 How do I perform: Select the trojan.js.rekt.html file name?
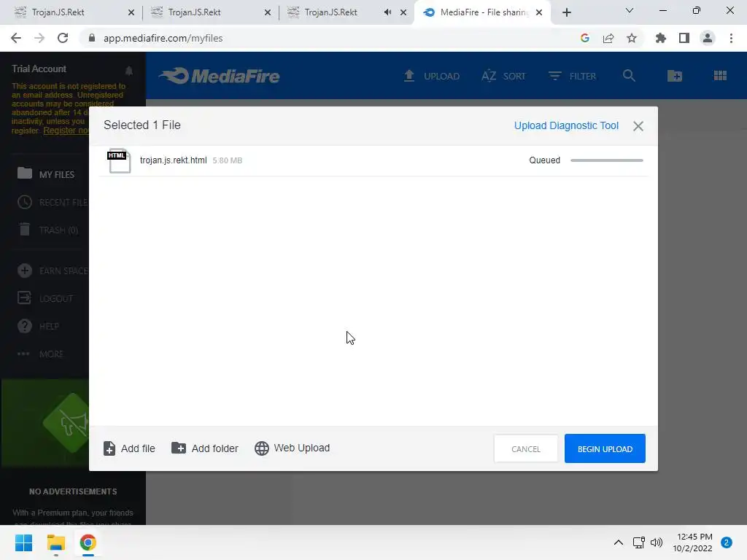click(x=174, y=160)
